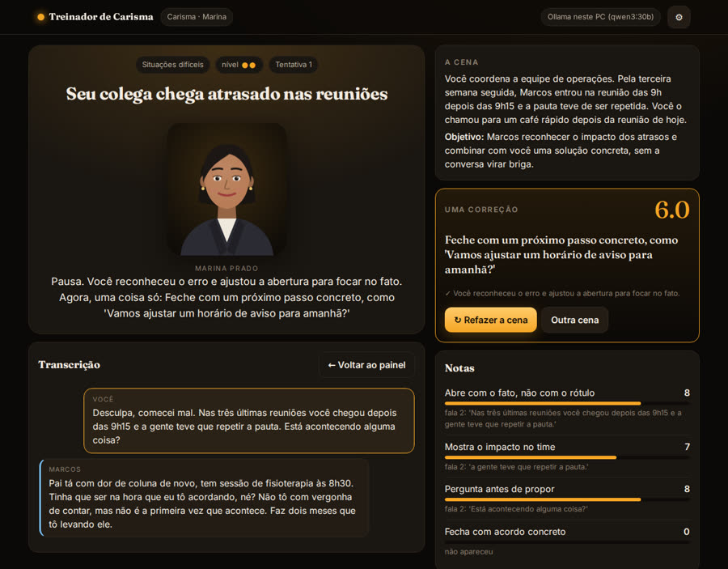Click the quote "fala 2: 'a gente teve que repetir a pauta.'"
This screenshot has height=569, width=728.
click(516, 467)
